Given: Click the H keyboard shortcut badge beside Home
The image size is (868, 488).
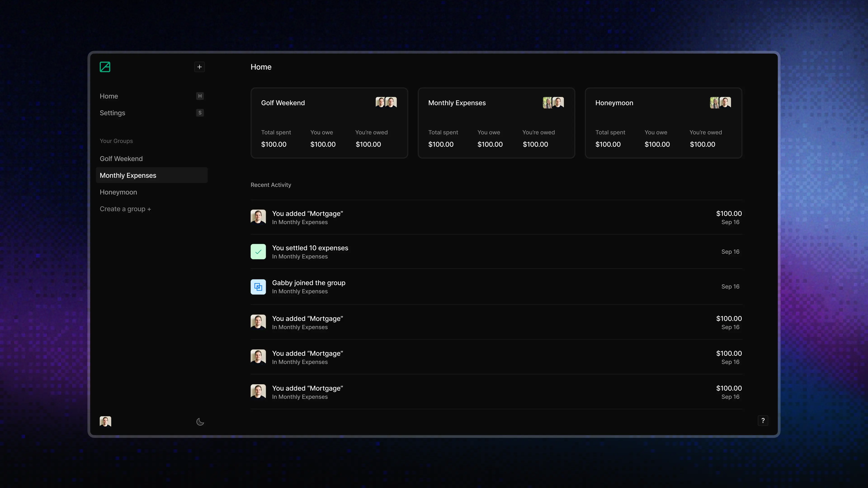Looking at the screenshot, I should (200, 96).
